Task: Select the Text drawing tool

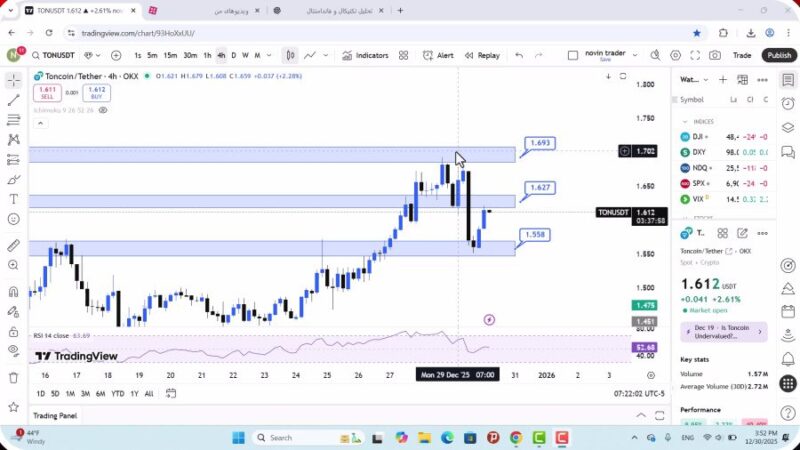Action: (13, 199)
